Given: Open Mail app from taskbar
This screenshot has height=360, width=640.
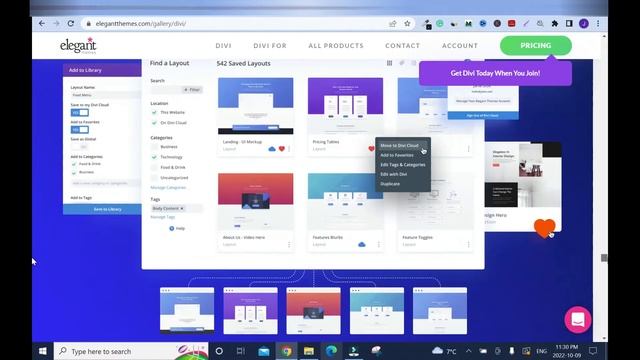Looking at the screenshot, I should pos(264,351).
